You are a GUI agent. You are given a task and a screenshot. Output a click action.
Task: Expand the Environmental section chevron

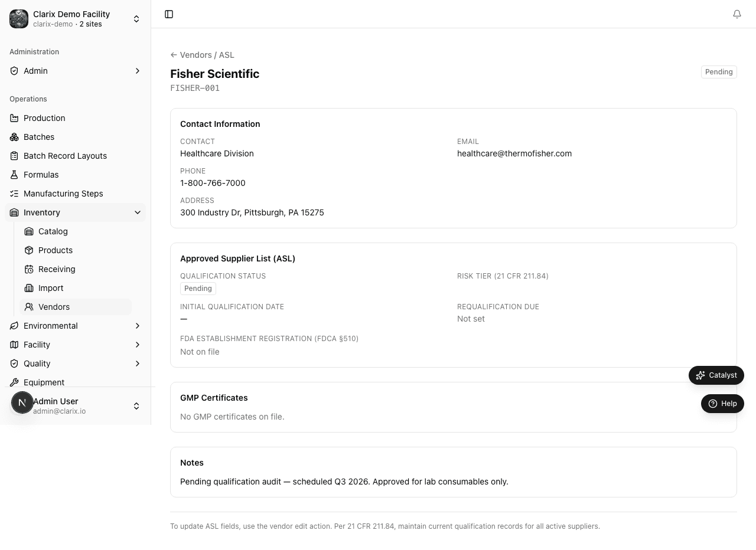click(x=138, y=326)
